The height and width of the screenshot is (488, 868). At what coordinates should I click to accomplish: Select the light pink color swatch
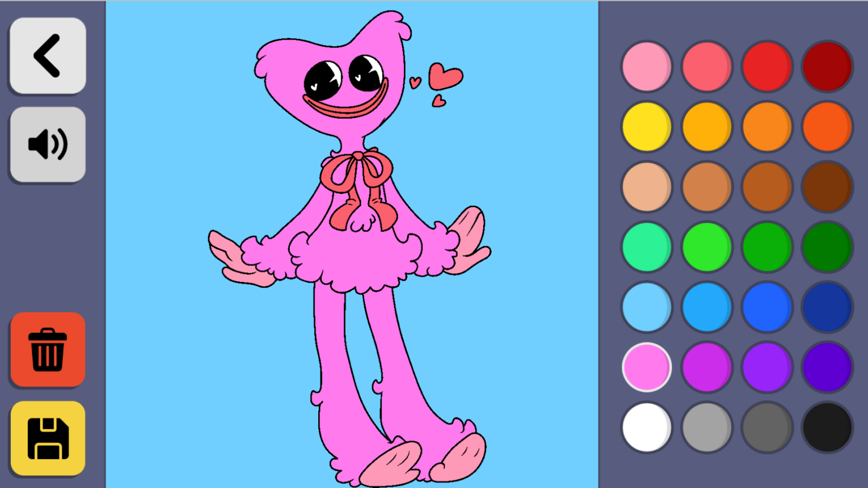coord(646,67)
